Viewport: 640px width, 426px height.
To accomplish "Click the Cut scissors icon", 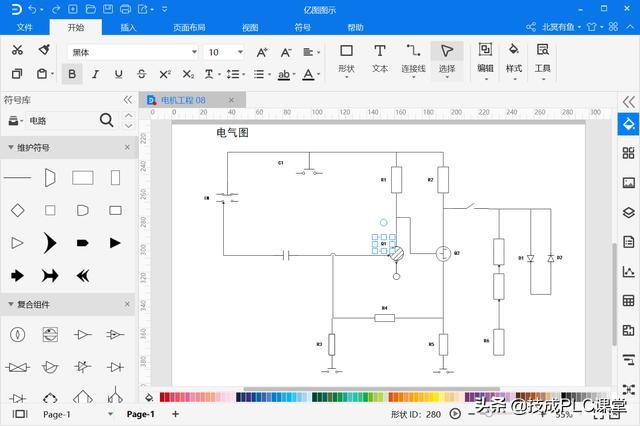I will pyautogui.click(x=17, y=50).
